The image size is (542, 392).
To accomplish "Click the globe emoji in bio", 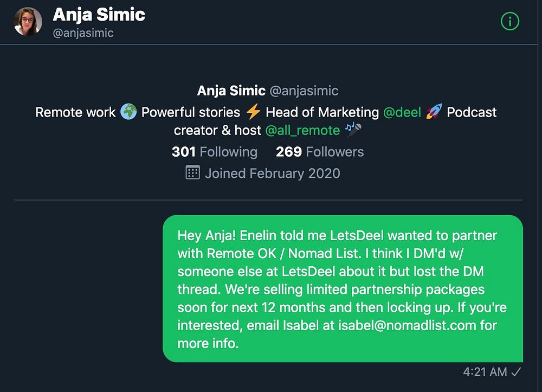I will coord(128,112).
